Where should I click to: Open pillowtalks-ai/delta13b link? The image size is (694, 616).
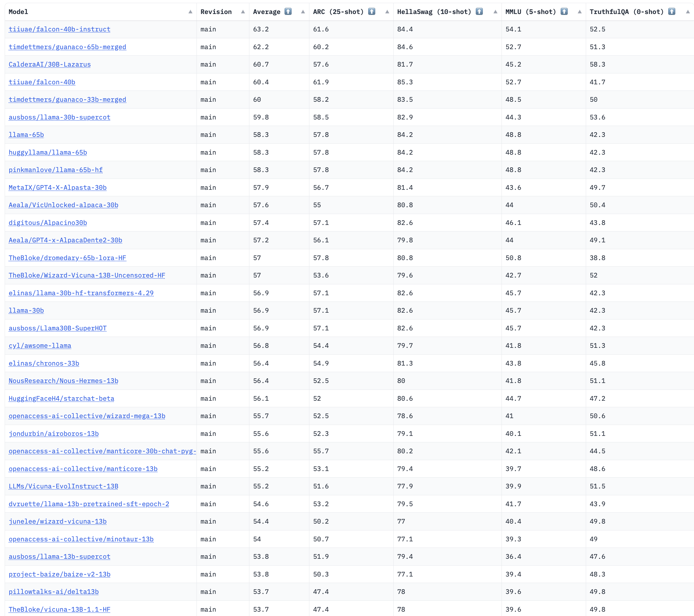(54, 592)
